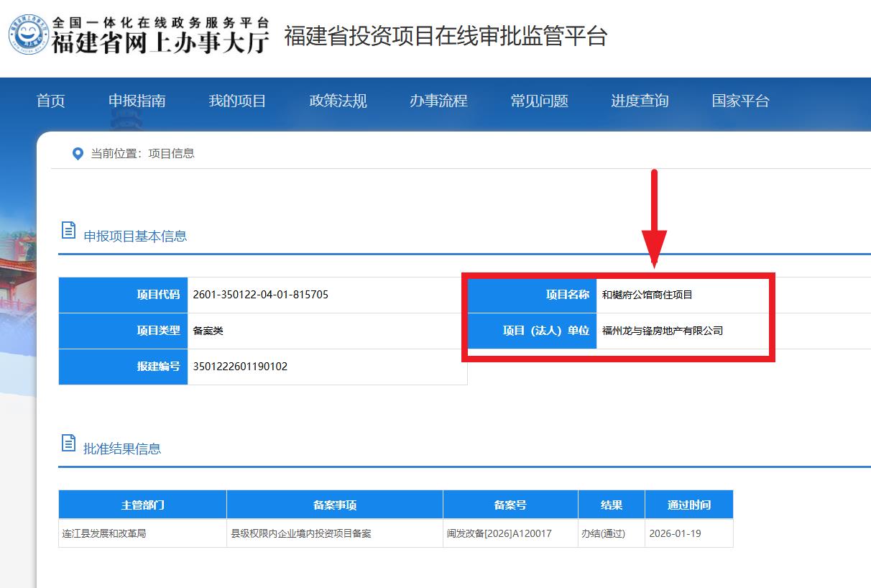
Task: Open the 首页 navigation item
Action: (50, 101)
